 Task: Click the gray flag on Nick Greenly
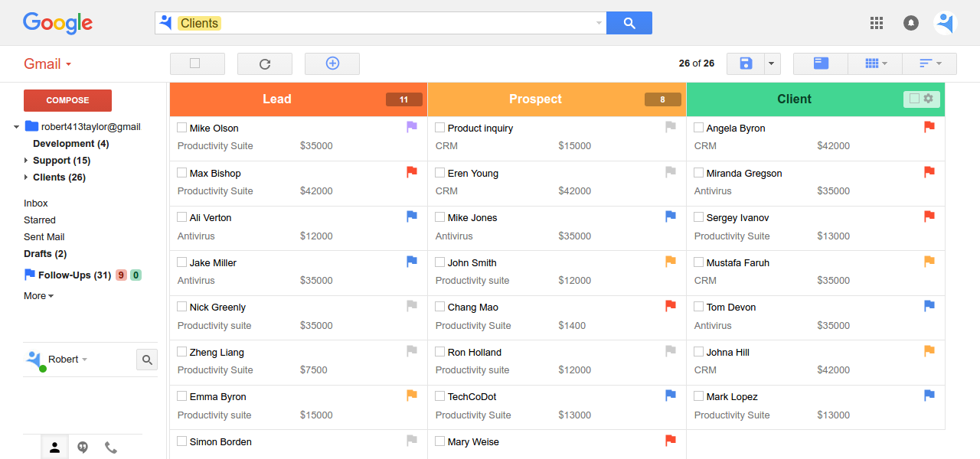(x=412, y=306)
